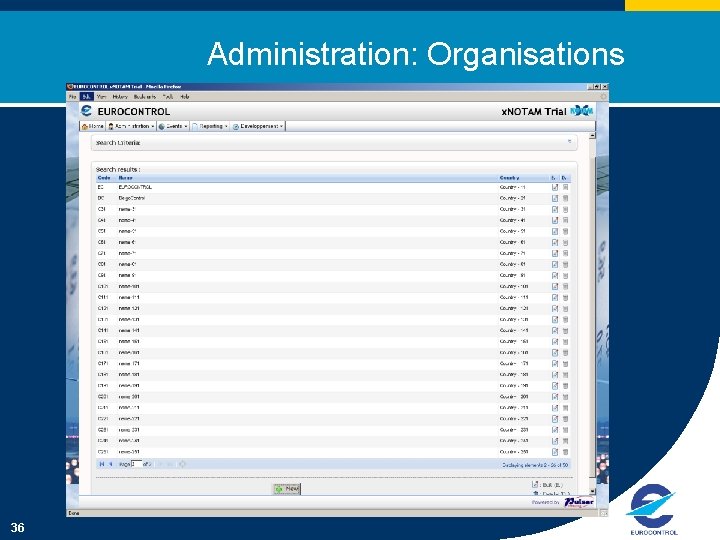Go to previous page of results
This screenshot has width=720, height=540.
[x=111, y=464]
